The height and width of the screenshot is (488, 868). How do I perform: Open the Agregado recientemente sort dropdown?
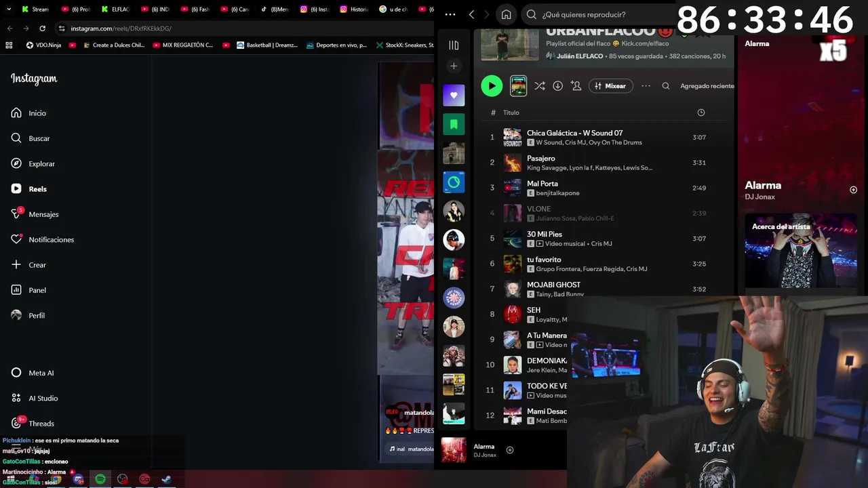pos(707,86)
